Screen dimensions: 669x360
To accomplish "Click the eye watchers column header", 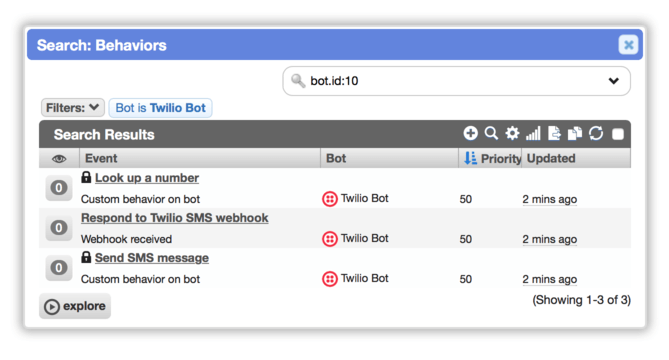I will tap(59, 159).
